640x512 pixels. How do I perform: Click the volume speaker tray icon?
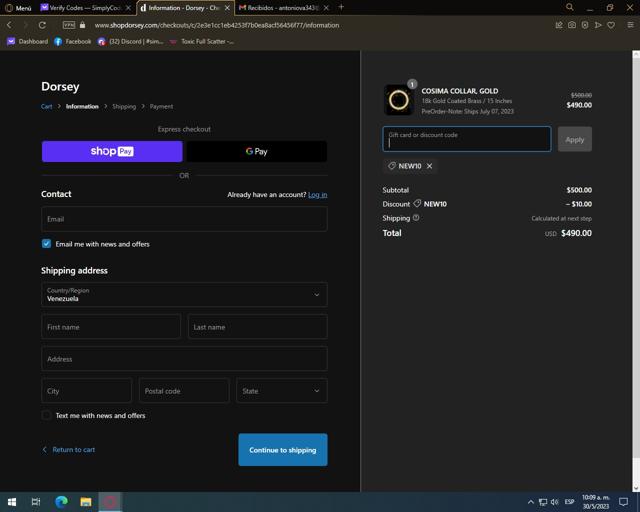point(555,502)
